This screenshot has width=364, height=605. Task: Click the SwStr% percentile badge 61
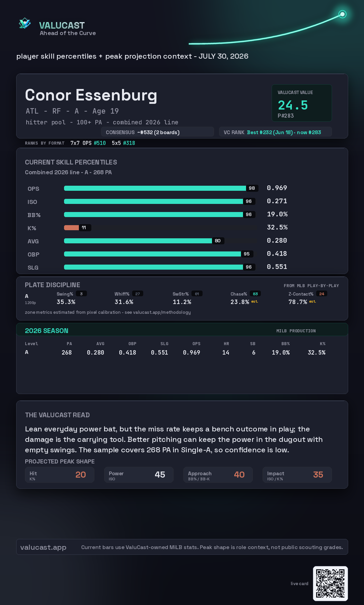tap(197, 294)
